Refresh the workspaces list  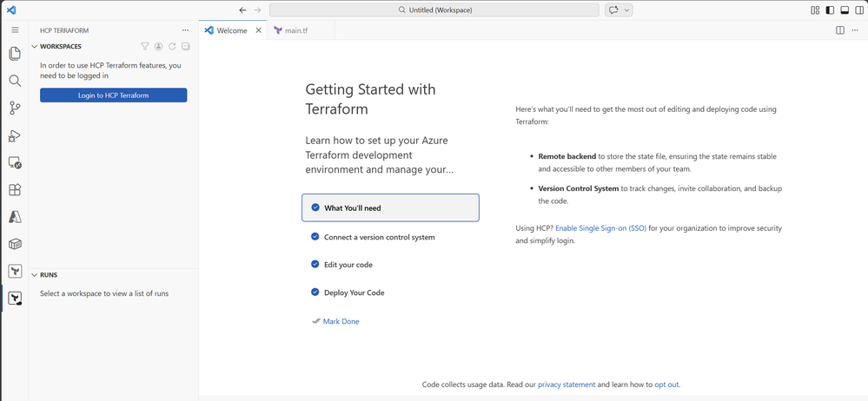pos(172,47)
